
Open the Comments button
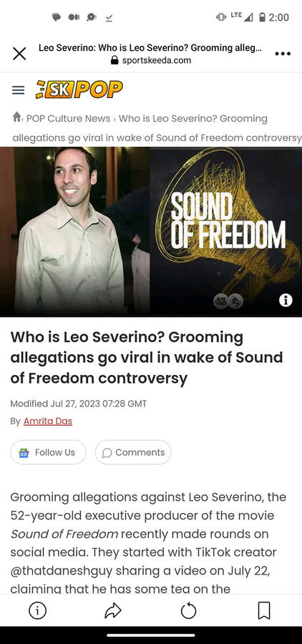pos(133,452)
